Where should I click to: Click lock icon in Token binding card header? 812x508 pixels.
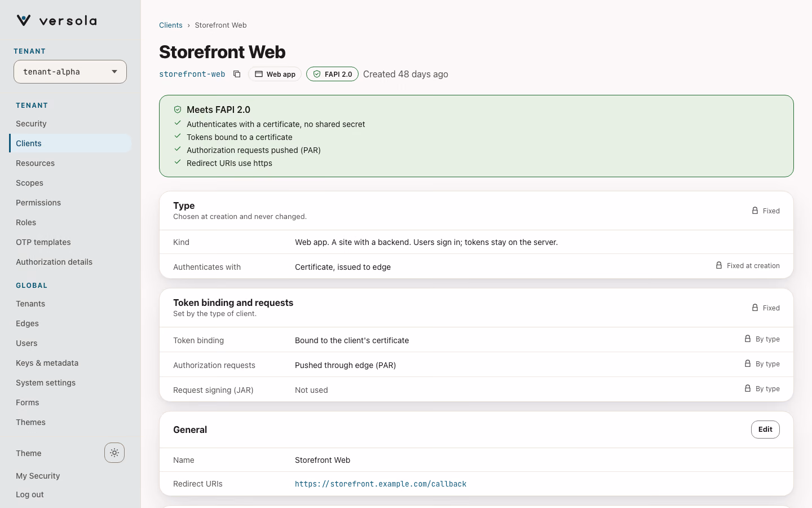755,308
